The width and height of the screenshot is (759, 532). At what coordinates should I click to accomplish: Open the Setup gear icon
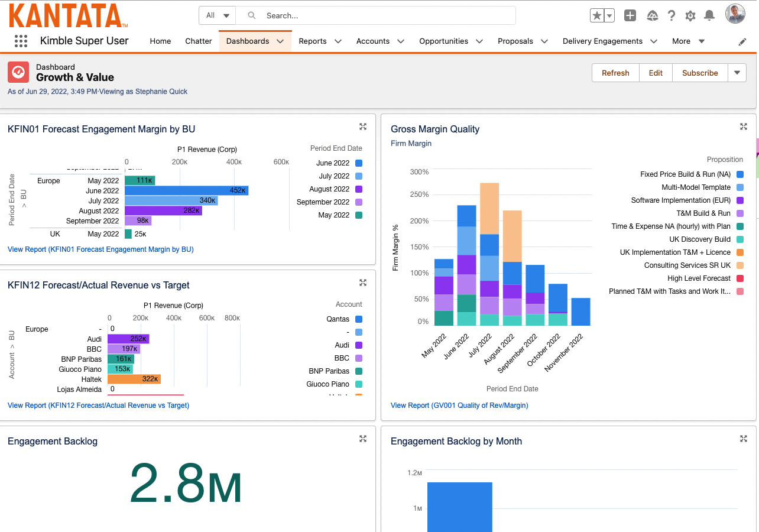pos(690,16)
